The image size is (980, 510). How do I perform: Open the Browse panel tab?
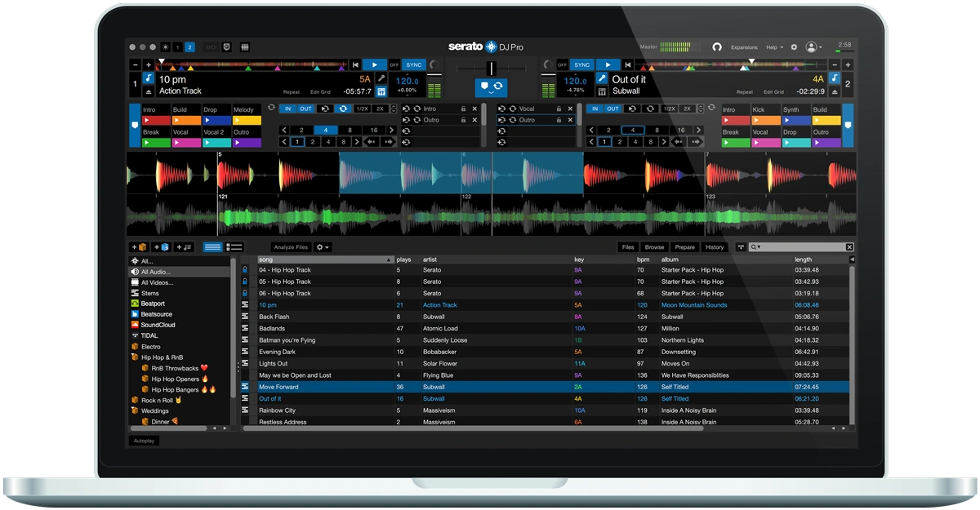tap(655, 247)
